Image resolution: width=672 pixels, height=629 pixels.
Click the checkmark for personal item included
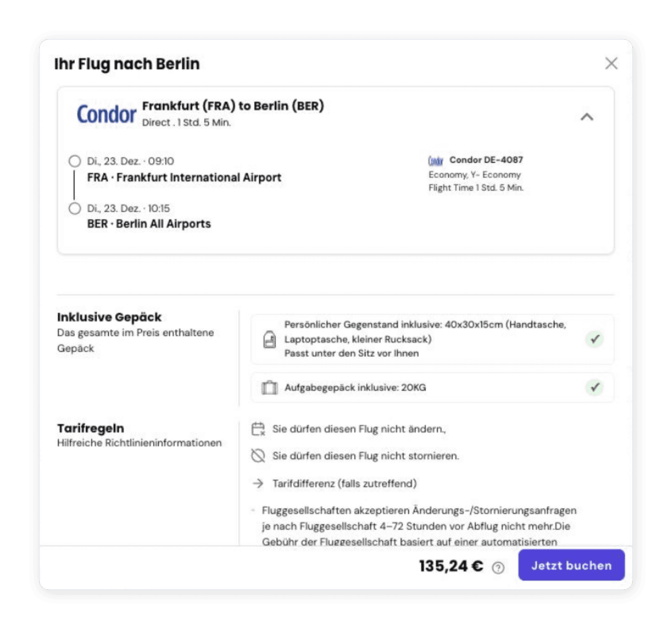pyautogui.click(x=594, y=339)
